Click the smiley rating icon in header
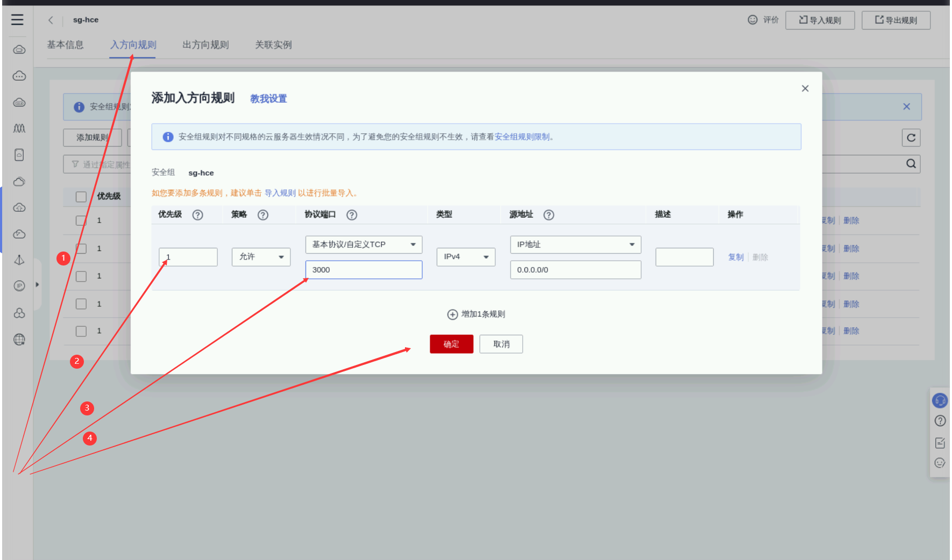 click(x=752, y=20)
